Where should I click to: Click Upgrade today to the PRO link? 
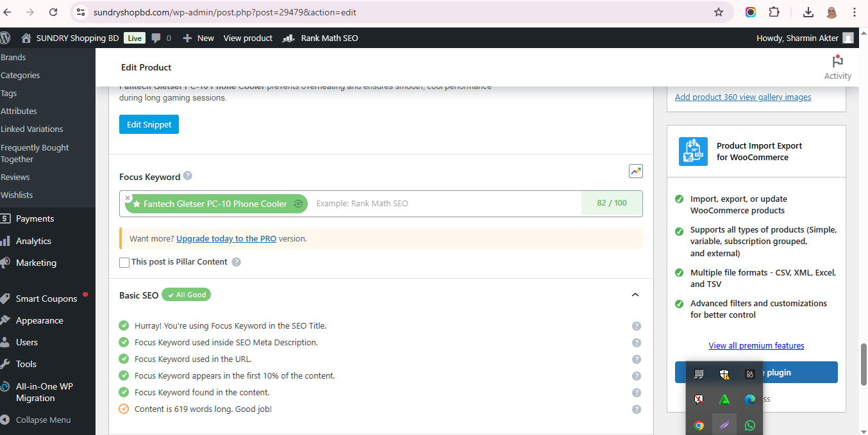click(x=226, y=238)
